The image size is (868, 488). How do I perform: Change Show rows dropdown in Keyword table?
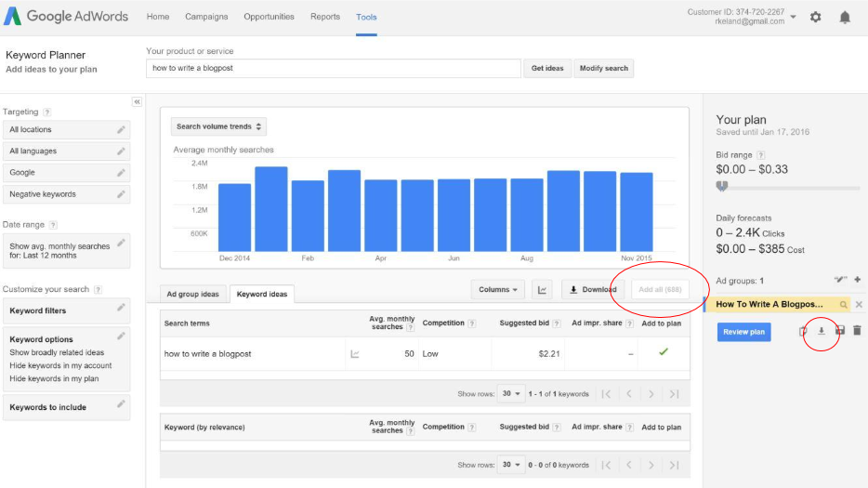point(510,465)
